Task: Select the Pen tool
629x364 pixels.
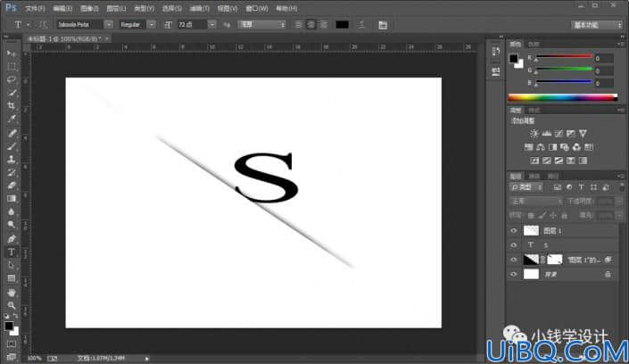Action: (12, 239)
